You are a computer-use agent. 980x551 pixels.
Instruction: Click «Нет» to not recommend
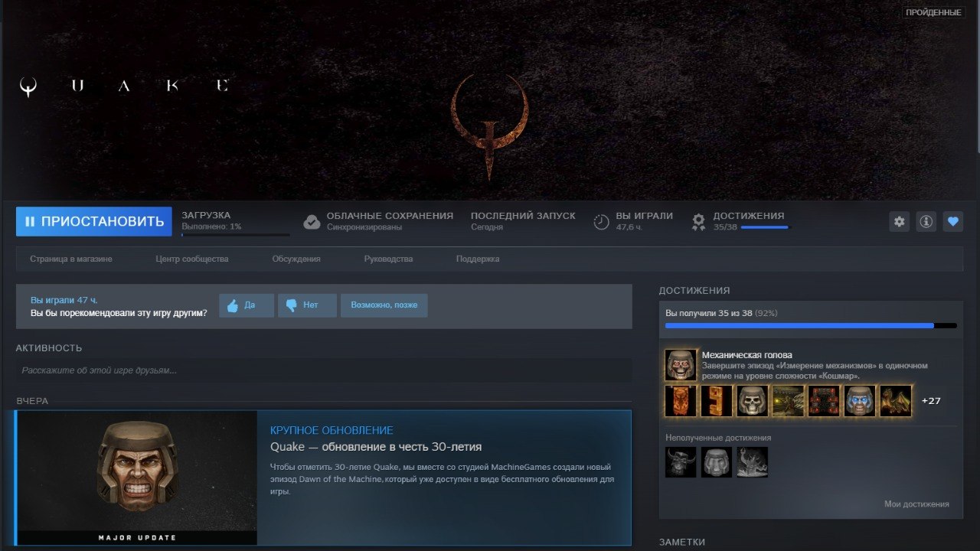tap(307, 305)
